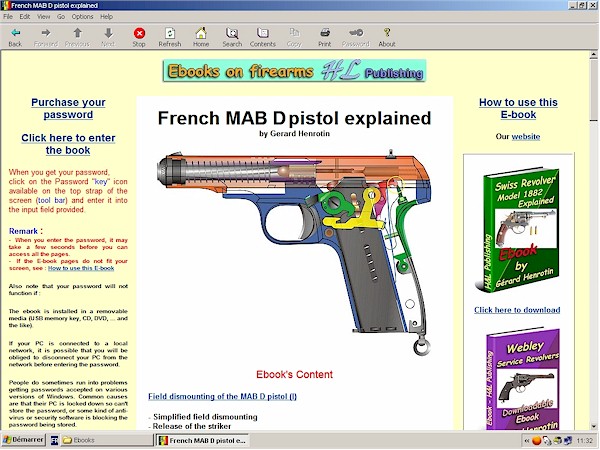The height and width of the screenshot is (450, 600).
Task: Open the Search tool icon
Action: point(232,33)
